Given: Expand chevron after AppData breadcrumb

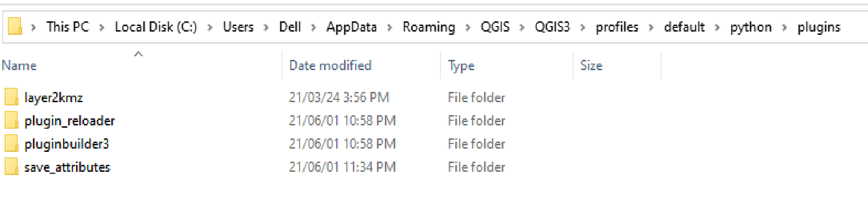Looking at the screenshot, I should tap(389, 27).
